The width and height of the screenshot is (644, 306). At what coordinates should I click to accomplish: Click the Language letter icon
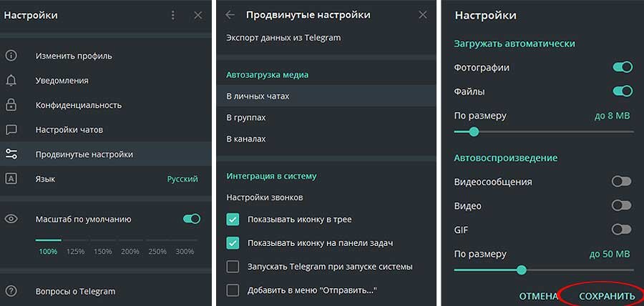click(x=11, y=179)
